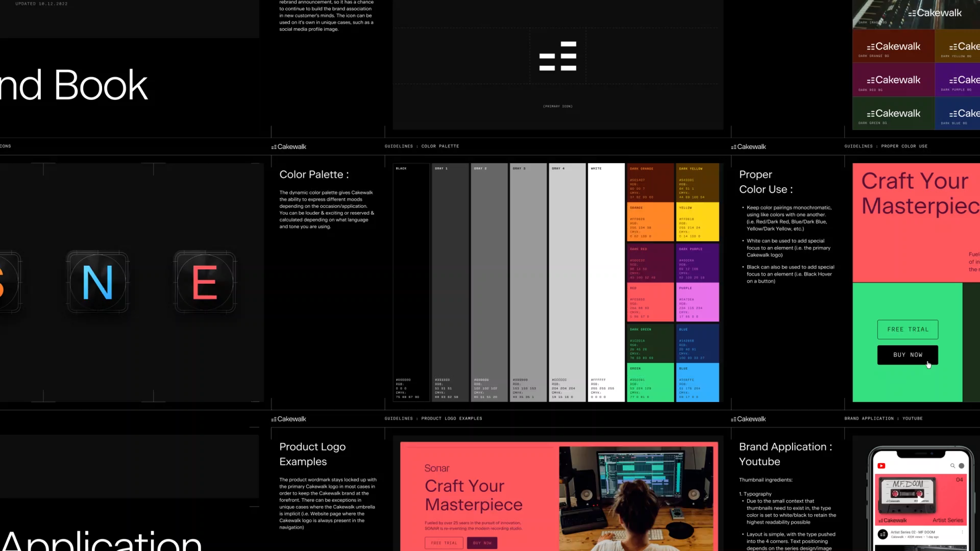This screenshot has width=980, height=551.
Task: Click the "Product Logo Examples" heading
Action: click(312, 455)
